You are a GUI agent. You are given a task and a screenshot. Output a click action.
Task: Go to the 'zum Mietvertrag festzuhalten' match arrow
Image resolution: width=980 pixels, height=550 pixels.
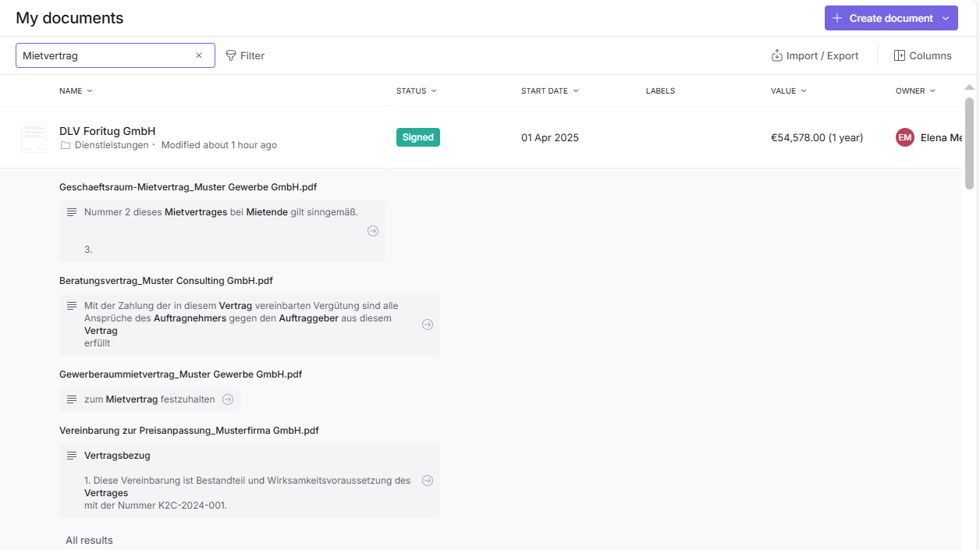[x=228, y=399]
